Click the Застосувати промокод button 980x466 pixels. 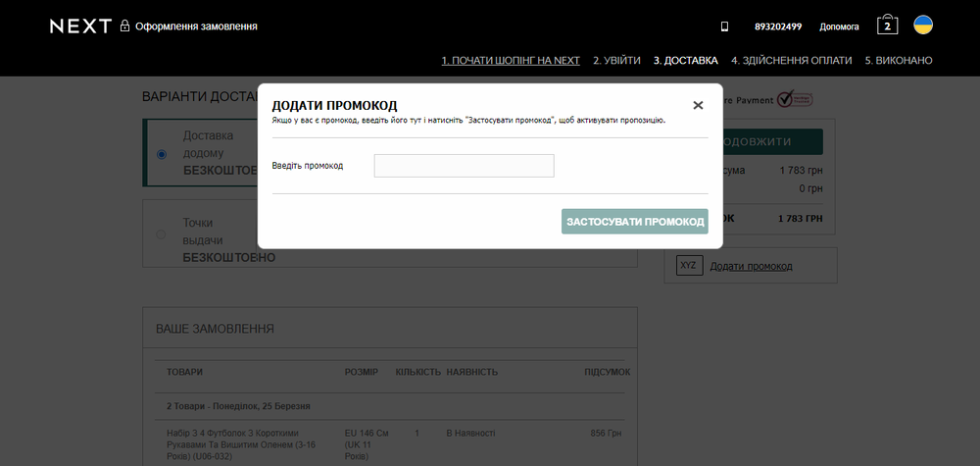pos(635,222)
